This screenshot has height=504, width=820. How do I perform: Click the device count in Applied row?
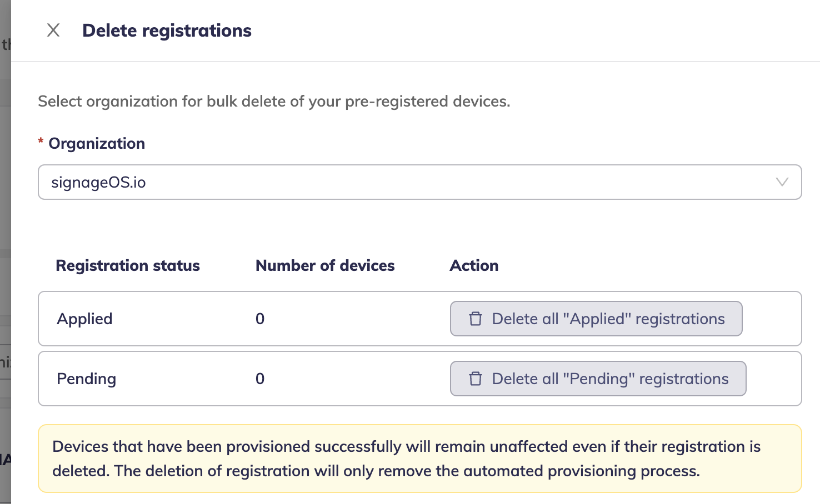(260, 319)
